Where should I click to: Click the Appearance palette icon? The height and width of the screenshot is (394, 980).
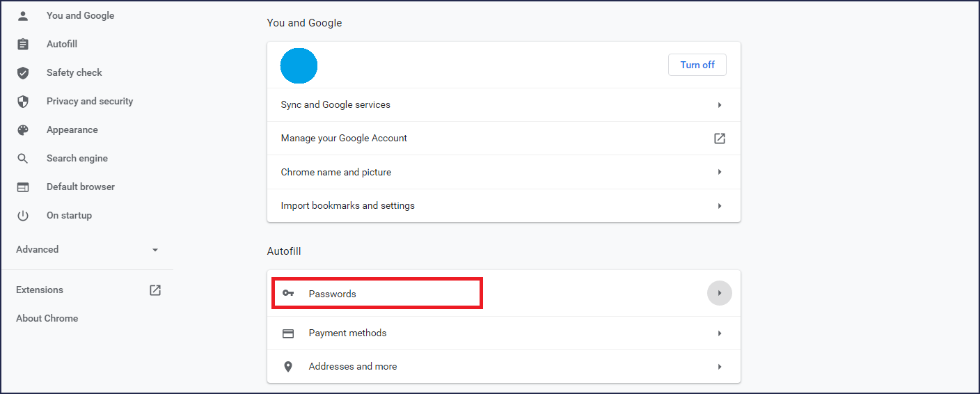click(23, 129)
